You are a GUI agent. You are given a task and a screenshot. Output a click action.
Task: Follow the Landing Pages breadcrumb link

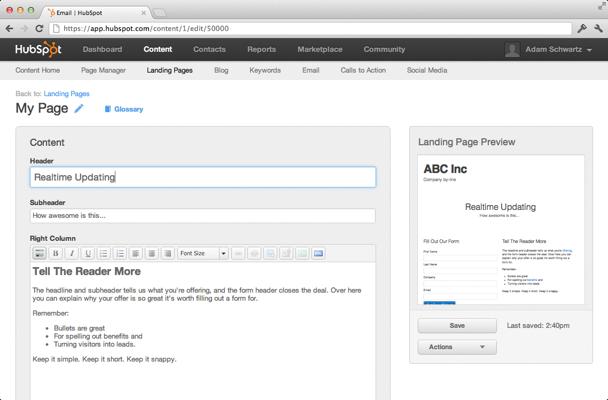[x=67, y=93]
